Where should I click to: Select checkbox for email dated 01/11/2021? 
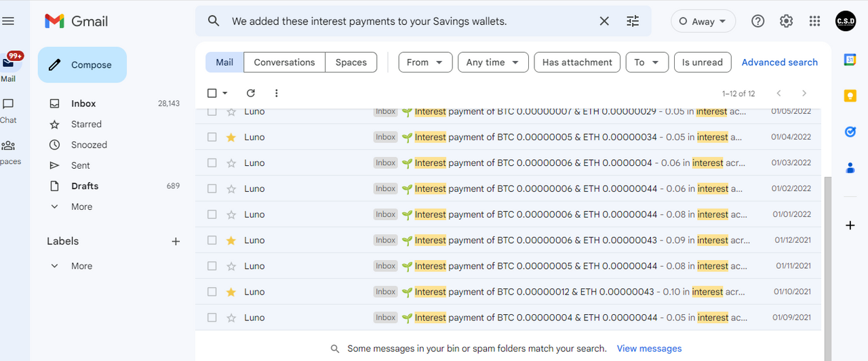pos(212,266)
